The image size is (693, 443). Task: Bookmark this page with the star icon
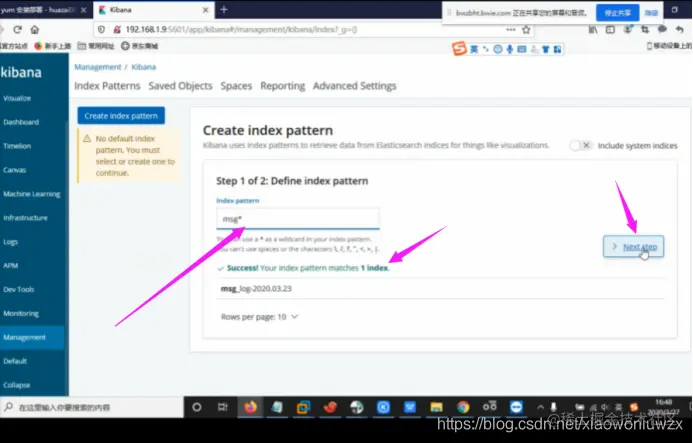[526, 30]
